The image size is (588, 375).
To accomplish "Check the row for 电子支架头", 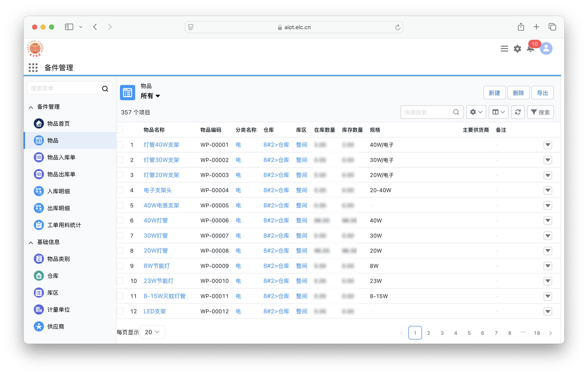I will (120, 190).
